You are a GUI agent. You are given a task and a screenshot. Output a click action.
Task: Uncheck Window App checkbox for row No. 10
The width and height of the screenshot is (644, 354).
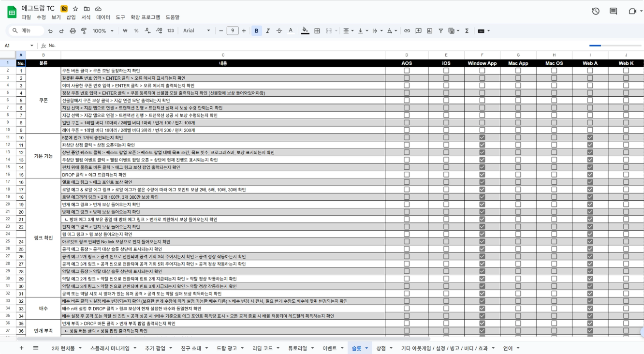482,137
